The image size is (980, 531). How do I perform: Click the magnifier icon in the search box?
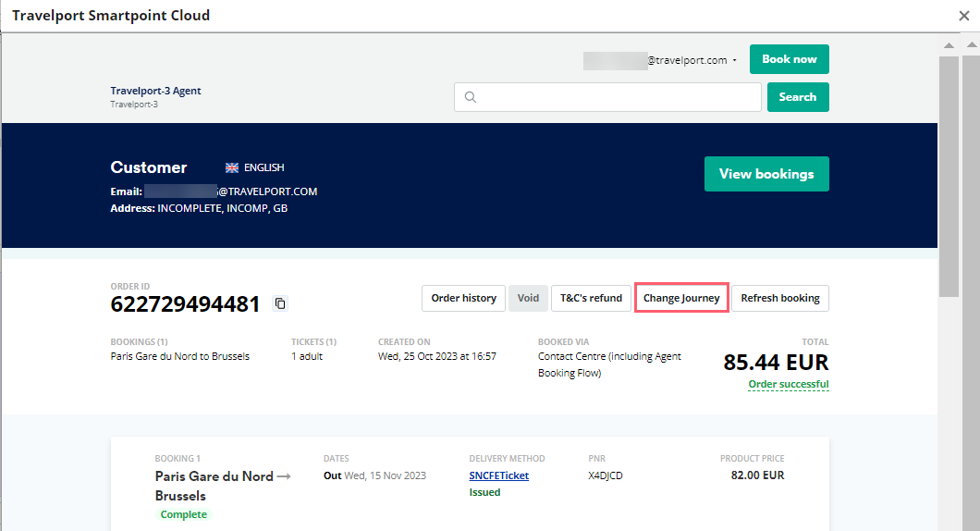tap(471, 97)
